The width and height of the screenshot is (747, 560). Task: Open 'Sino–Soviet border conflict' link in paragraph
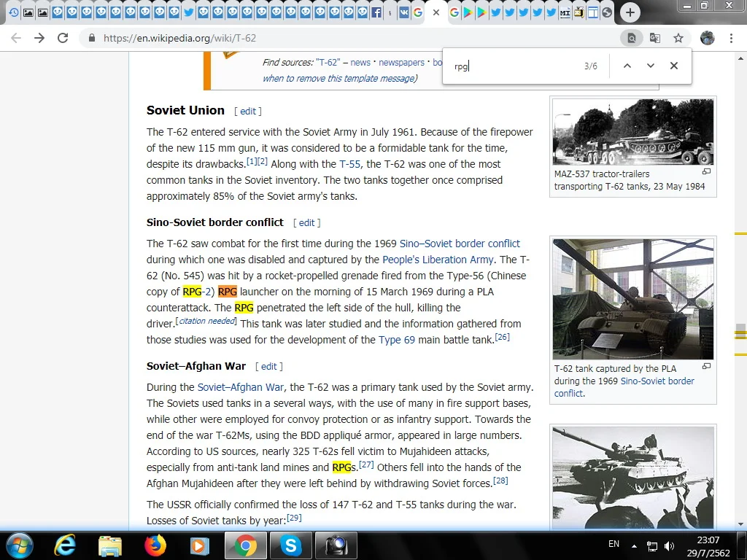click(x=460, y=244)
